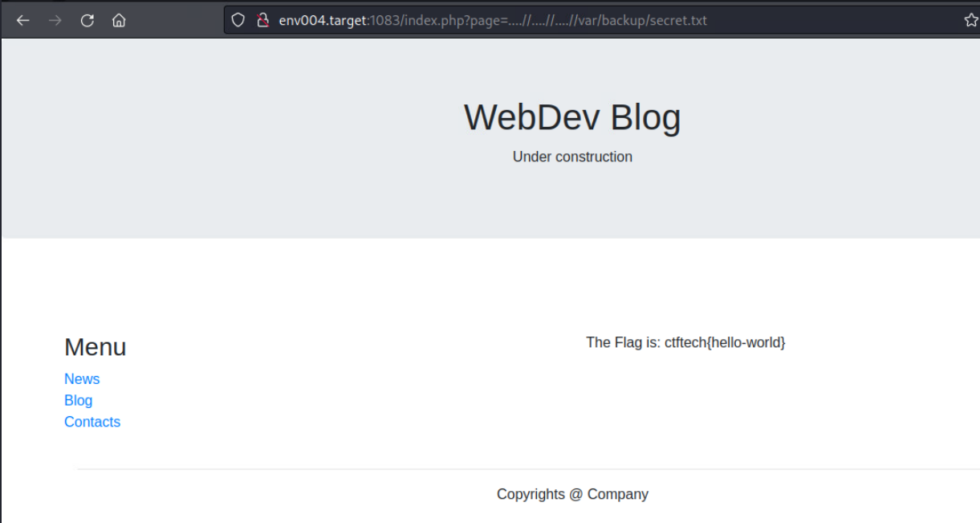
Task: Click the forward navigation arrow
Action: point(55,21)
